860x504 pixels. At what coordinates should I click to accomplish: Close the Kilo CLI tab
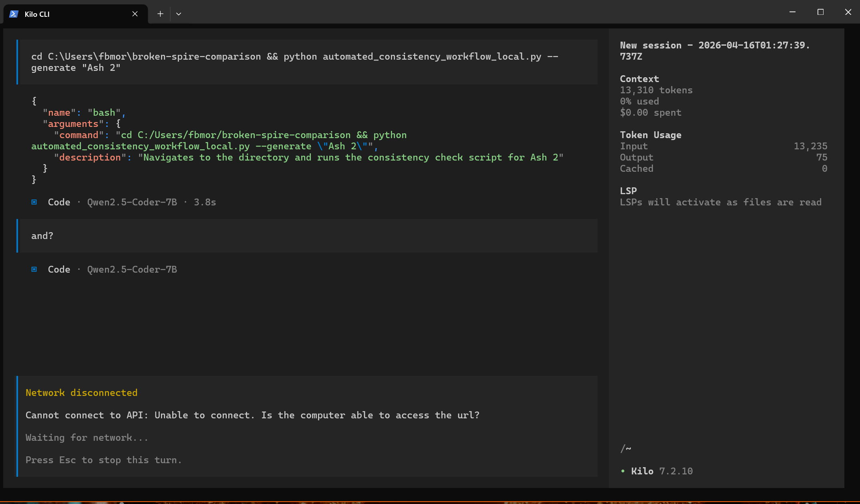pyautogui.click(x=135, y=14)
